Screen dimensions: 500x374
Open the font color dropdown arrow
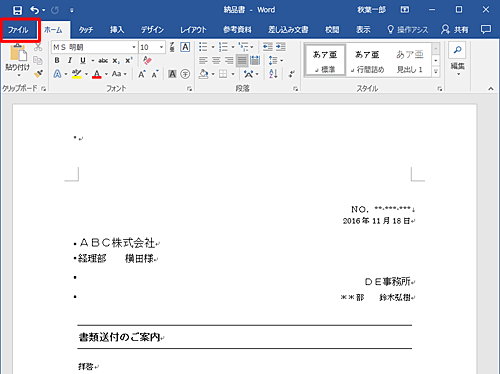[106, 74]
